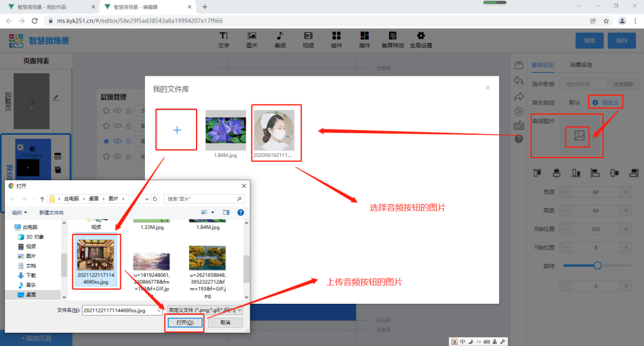Toggle eye visibility of first layer row
Viewport: 644px width, 346px height.
117,111
